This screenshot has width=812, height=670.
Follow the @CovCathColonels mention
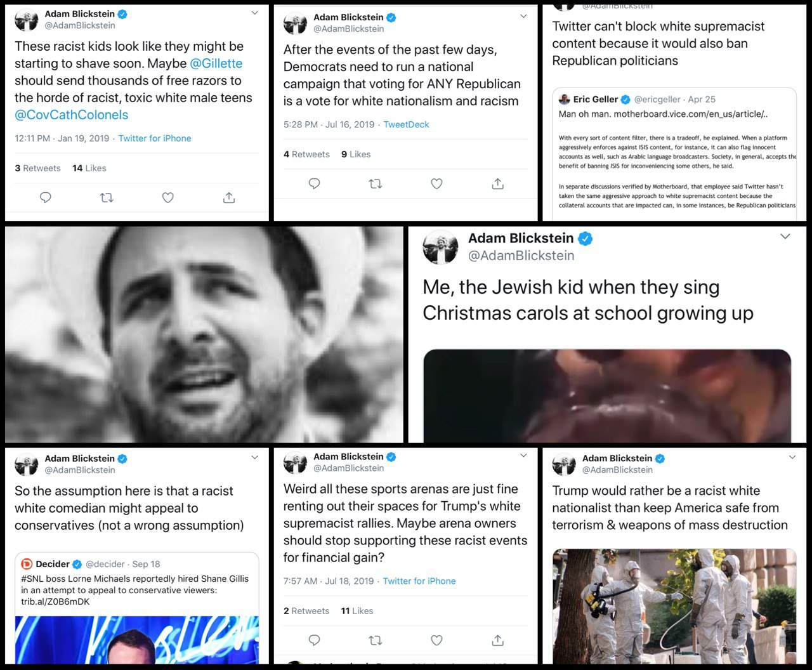click(x=72, y=115)
